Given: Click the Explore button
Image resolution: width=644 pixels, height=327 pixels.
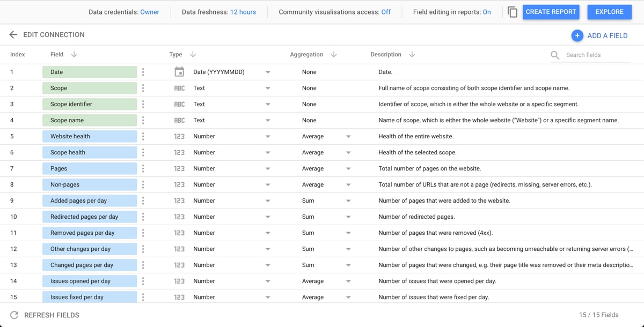Looking at the screenshot, I should click(609, 12).
